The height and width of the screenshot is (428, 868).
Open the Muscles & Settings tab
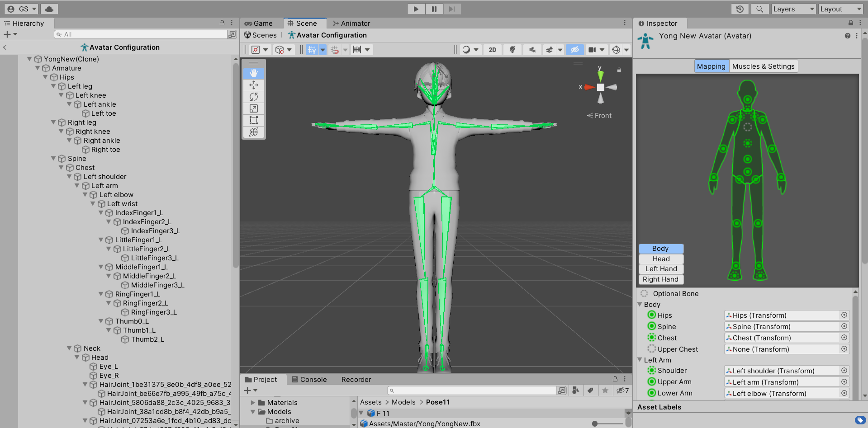(x=763, y=66)
